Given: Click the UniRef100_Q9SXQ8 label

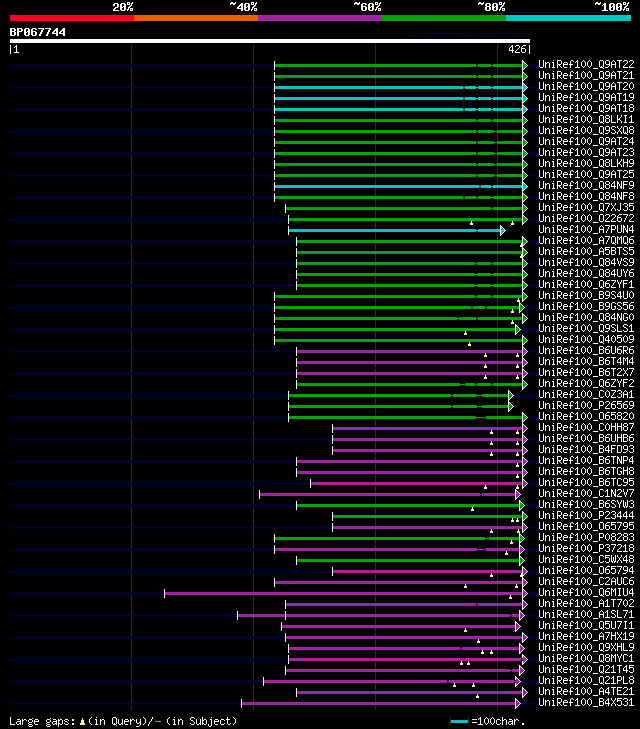Looking at the screenshot, I should (x=586, y=130).
